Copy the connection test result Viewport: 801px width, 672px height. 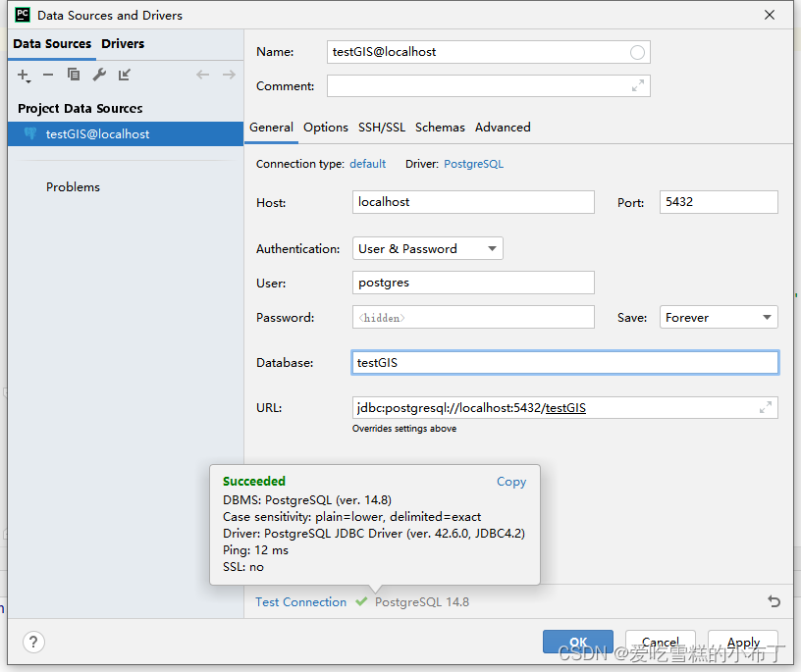click(511, 482)
